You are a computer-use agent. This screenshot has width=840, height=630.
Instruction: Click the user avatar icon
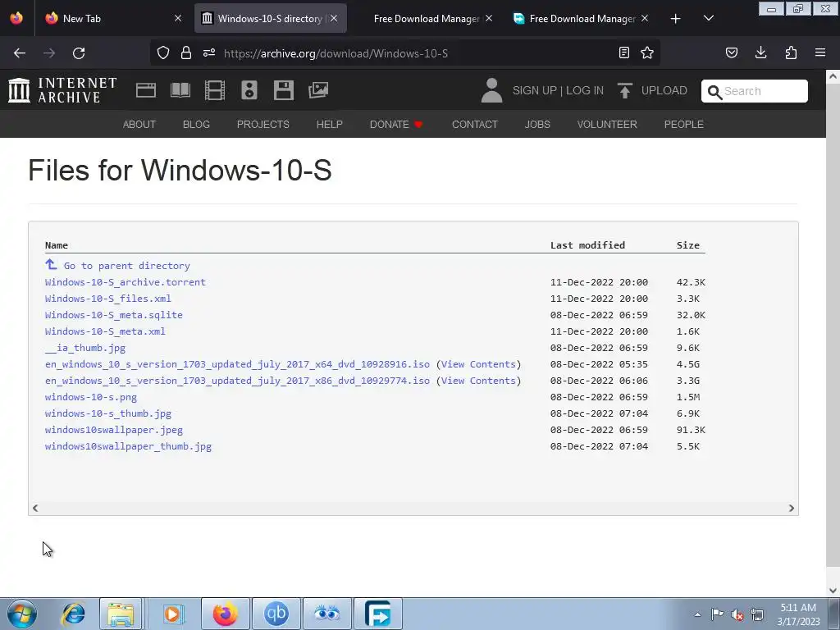click(x=491, y=90)
